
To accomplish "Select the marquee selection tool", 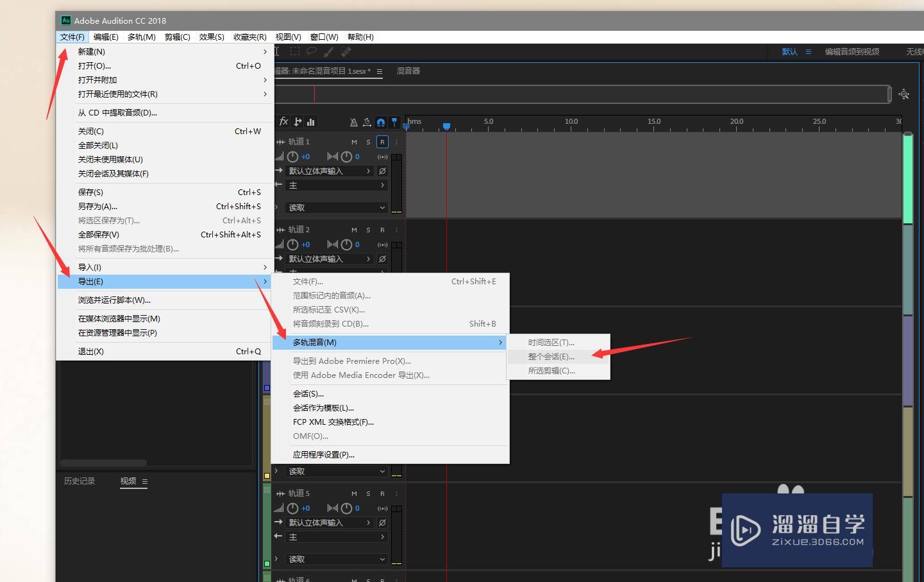I will [295, 51].
